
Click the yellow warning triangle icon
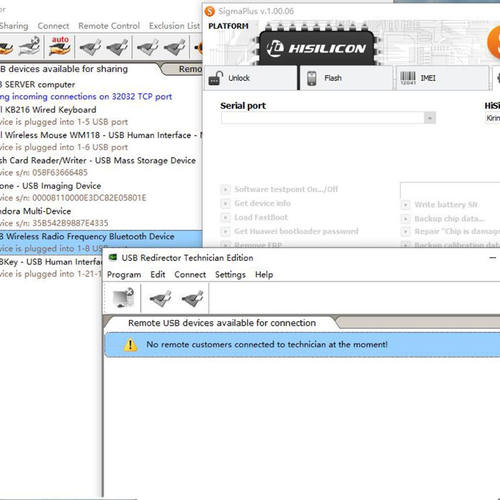130,345
